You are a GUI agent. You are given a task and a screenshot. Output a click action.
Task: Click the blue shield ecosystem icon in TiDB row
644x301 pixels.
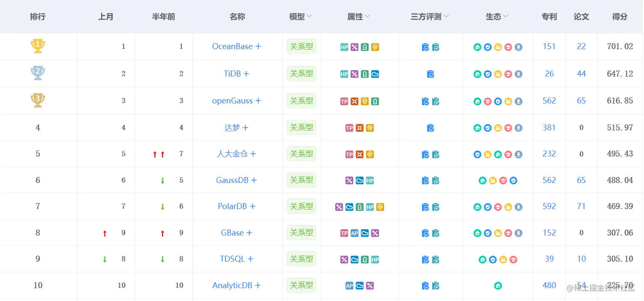point(487,74)
